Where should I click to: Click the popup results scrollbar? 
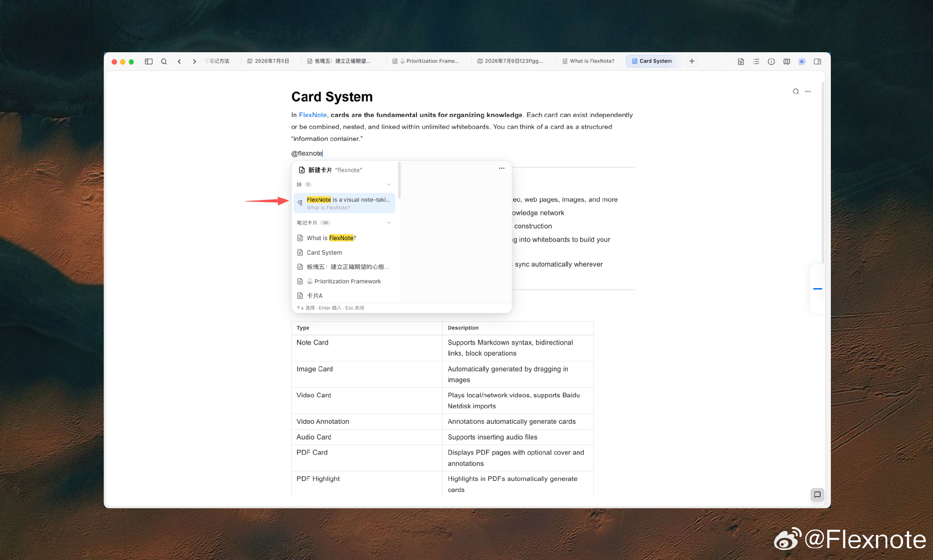[x=399, y=180]
